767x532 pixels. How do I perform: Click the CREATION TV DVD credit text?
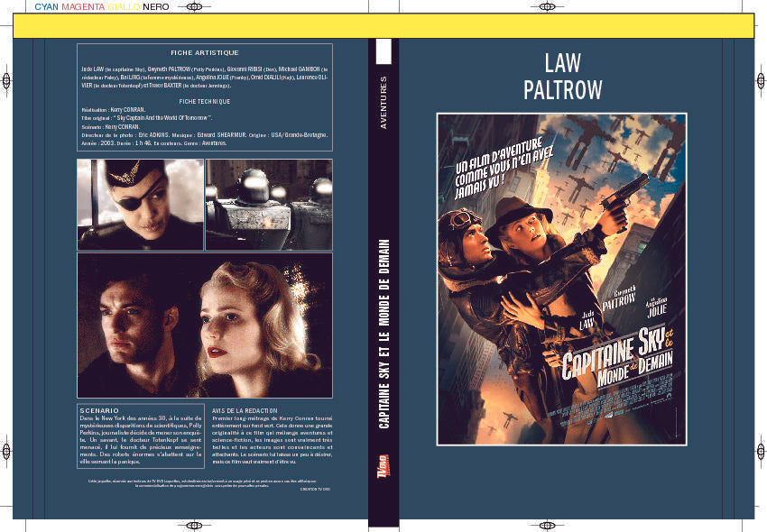(x=316, y=489)
